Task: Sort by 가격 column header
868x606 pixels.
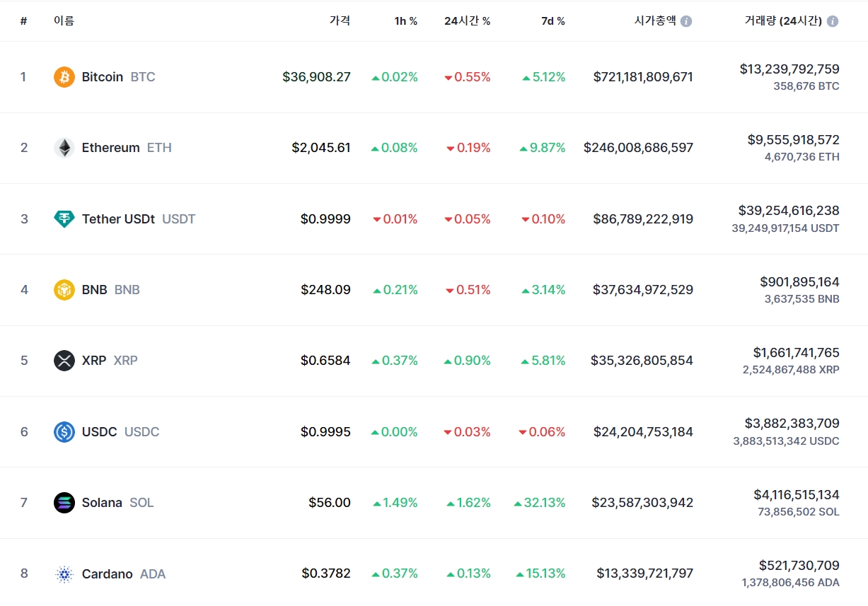Action: pyautogui.click(x=340, y=21)
